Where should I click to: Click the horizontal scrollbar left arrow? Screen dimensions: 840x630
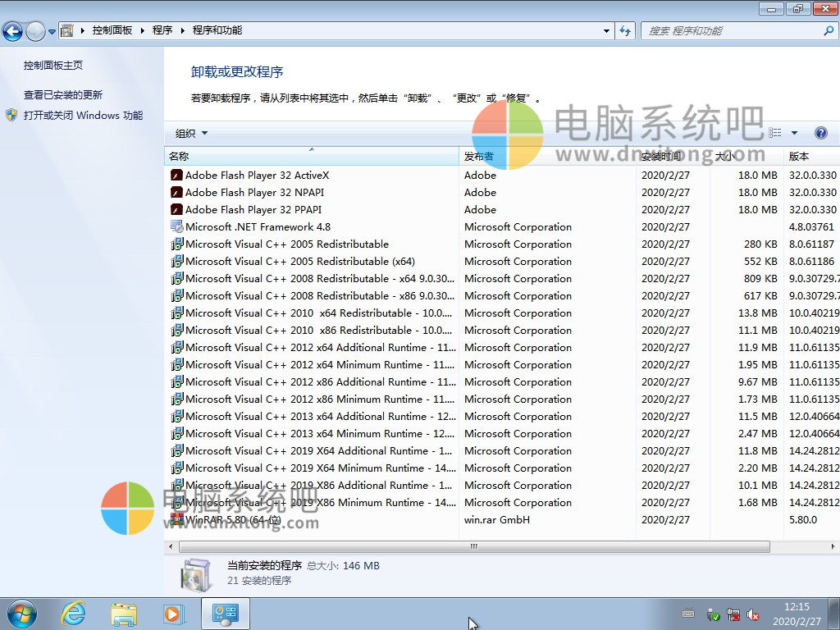(x=171, y=546)
